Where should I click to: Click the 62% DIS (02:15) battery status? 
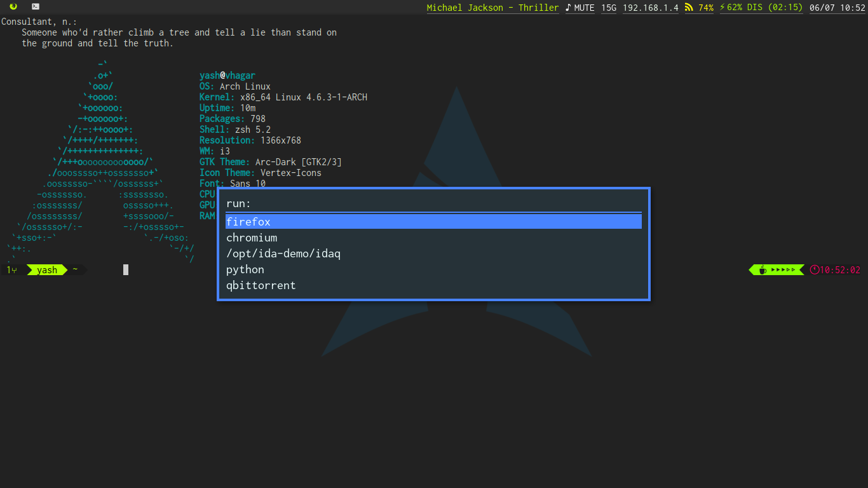pos(765,8)
